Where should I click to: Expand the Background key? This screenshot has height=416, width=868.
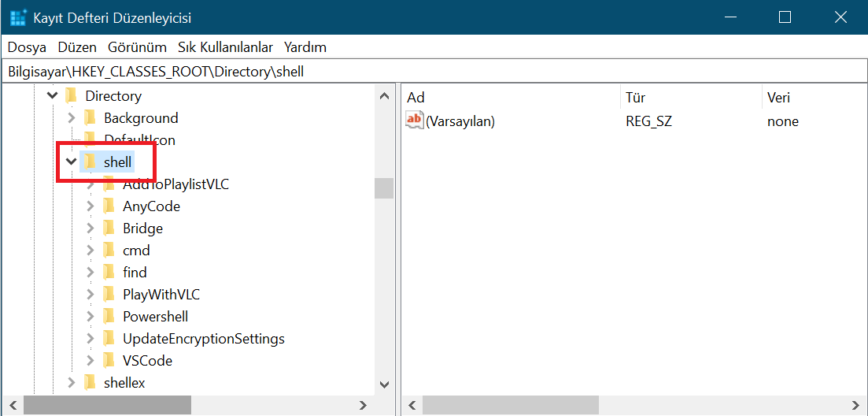(71, 118)
